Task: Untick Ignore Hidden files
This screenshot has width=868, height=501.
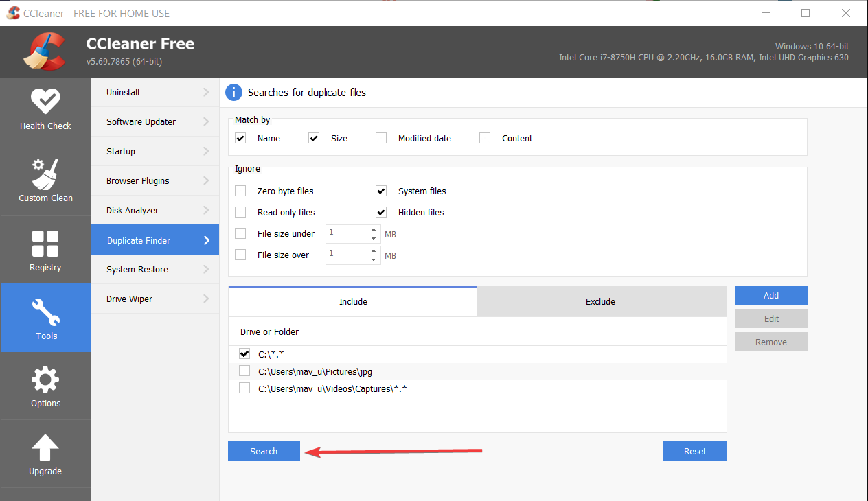Action: click(381, 212)
